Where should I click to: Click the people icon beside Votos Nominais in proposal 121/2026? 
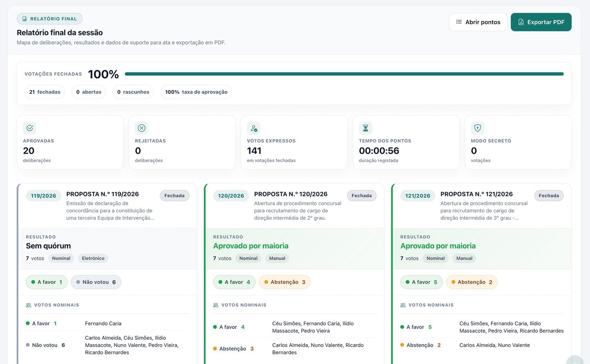point(403,305)
